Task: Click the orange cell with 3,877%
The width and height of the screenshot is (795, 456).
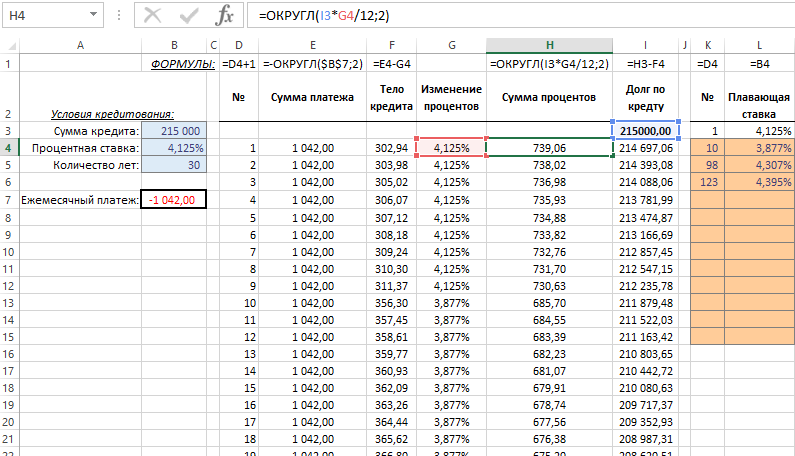Action: tap(760, 148)
